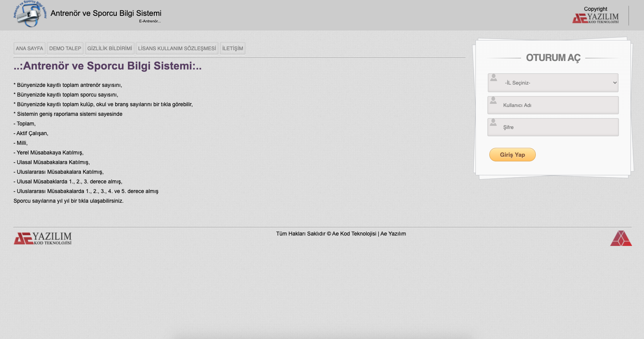Click the Ae Kod Teknolojisi footer link
This screenshot has height=339, width=644.
(x=354, y=234)
